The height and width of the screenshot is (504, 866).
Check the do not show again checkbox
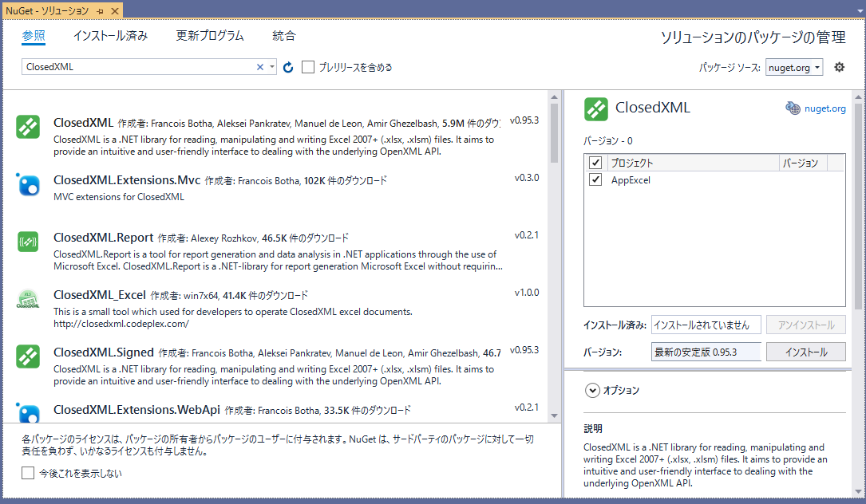click(x=28, y=473)
